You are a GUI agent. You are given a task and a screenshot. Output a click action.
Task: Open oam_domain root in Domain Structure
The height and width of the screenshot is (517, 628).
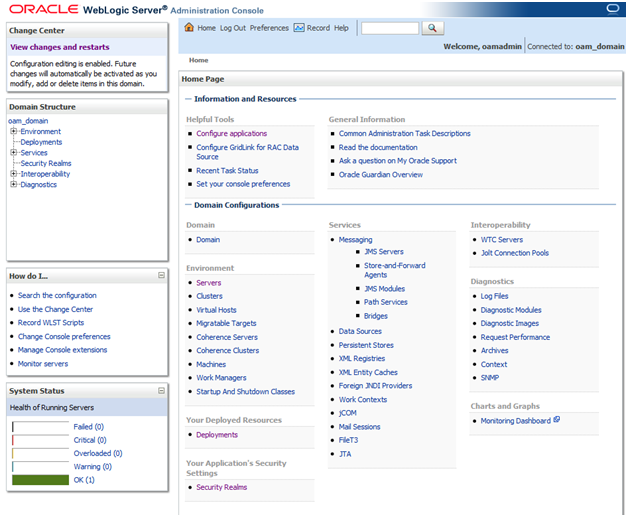point(28,121)
